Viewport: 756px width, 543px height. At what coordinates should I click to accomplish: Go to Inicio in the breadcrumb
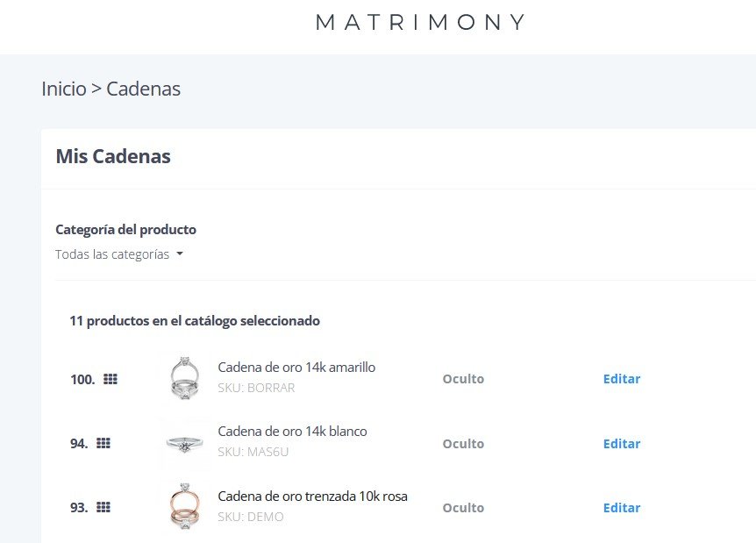tap(64, 89)
